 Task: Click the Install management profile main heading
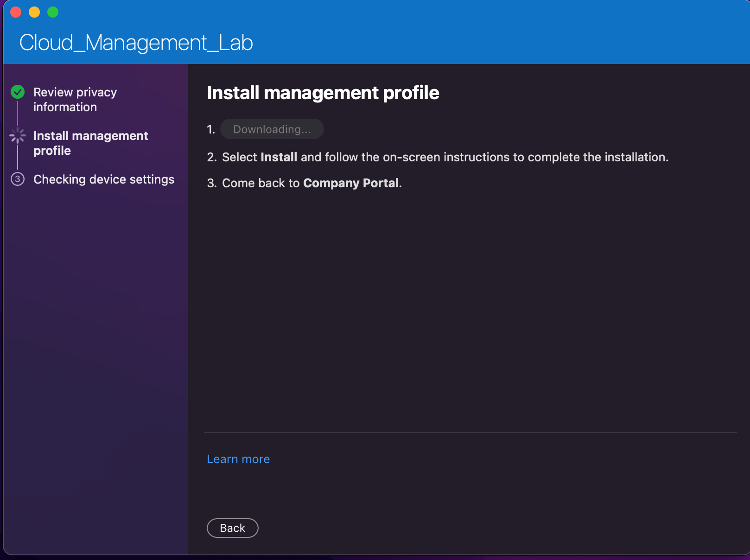point(323,93)
